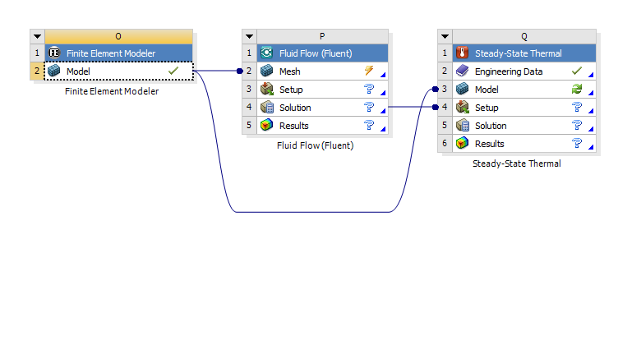Select the Finite Element Modeler title cell
Viewport: 618px width, 364px height.
(118, 53)
